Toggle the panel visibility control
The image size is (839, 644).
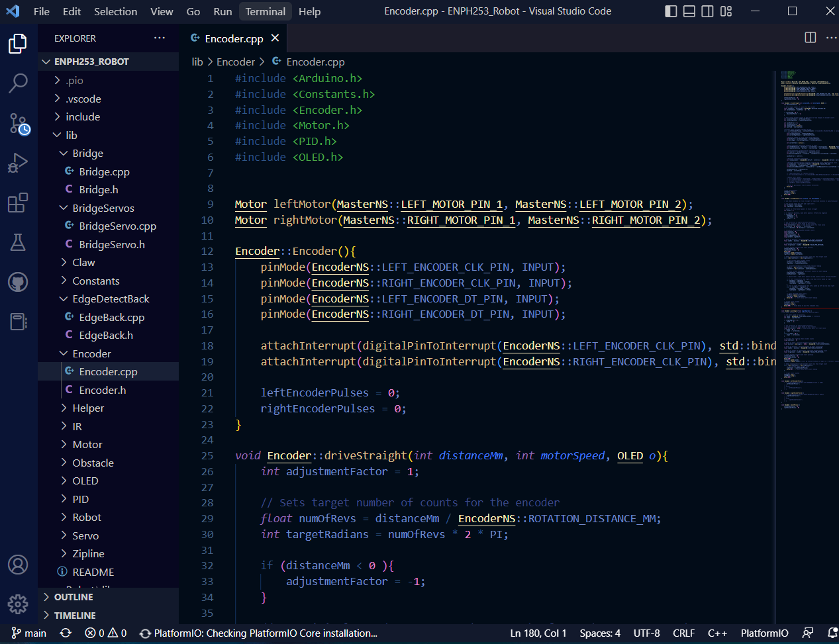689,11
